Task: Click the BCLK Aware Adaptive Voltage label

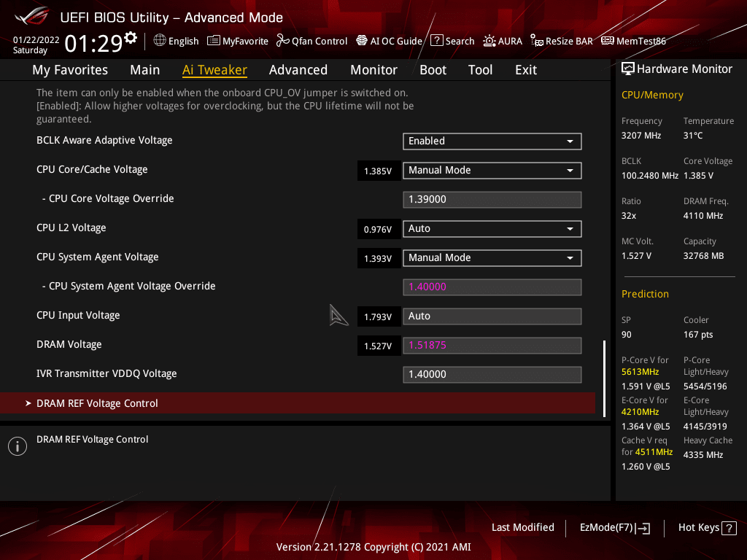Action: 104,141
